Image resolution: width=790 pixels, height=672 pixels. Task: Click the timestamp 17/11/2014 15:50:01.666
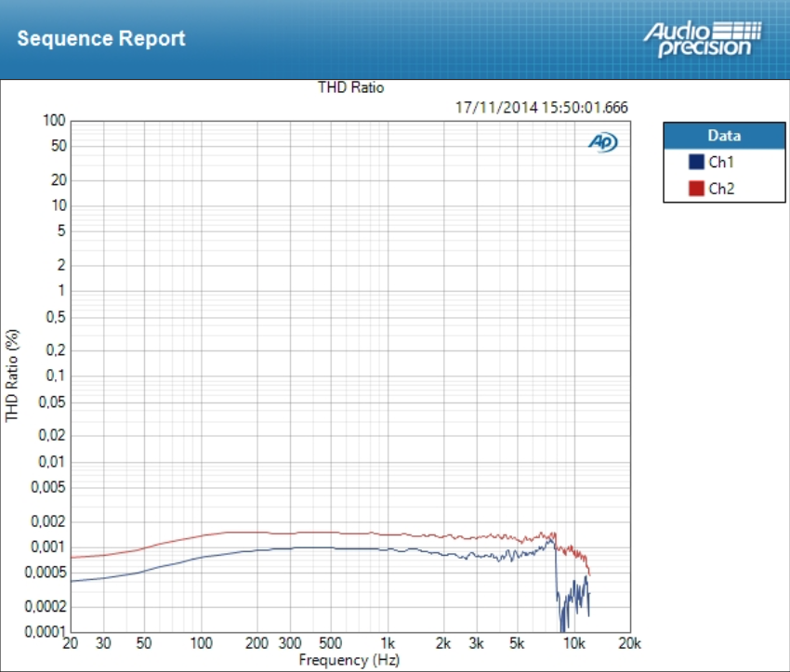coord(542,107)
